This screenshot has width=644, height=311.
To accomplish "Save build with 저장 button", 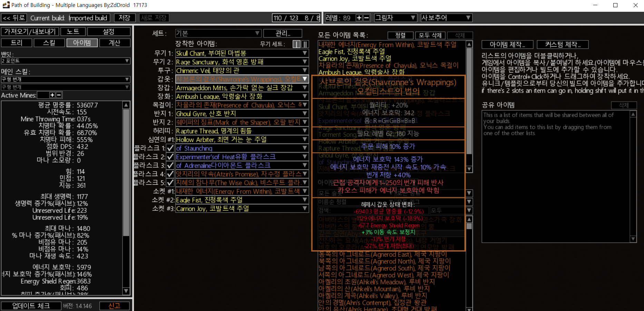I will pos(124,18).
